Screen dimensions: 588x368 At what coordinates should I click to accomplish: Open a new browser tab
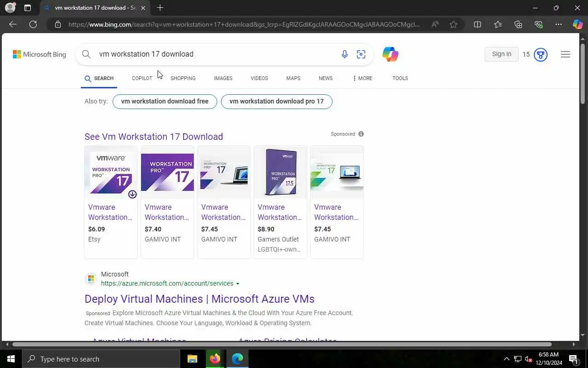tap(160, 8)
